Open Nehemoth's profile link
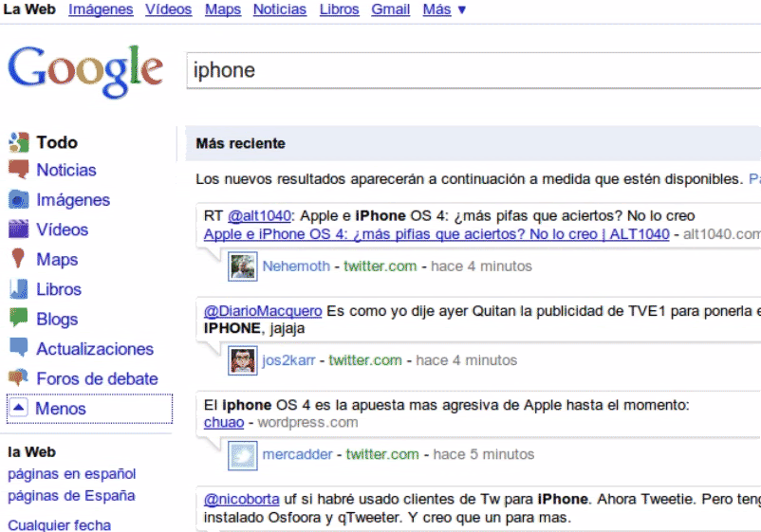This screenshot has height=532, width=761. 296,266
